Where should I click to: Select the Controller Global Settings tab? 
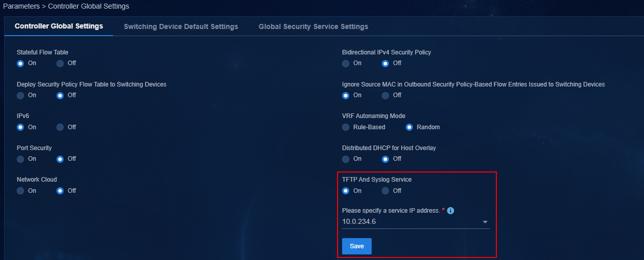tap(59, 26)
